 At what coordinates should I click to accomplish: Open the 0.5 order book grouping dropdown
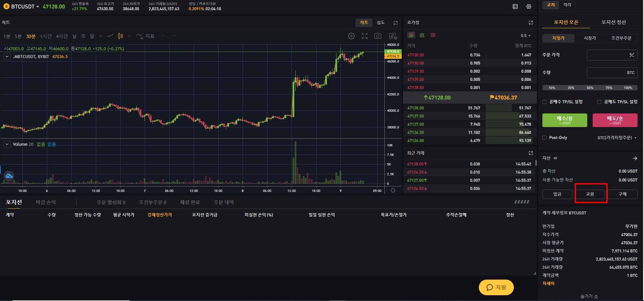[526, 36]
